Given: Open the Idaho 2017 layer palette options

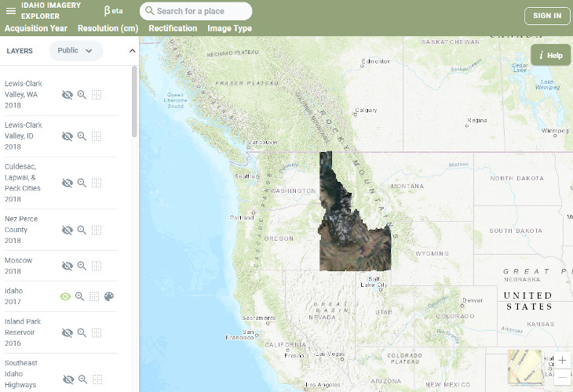Looking at the screenshot, I should 109,297.
